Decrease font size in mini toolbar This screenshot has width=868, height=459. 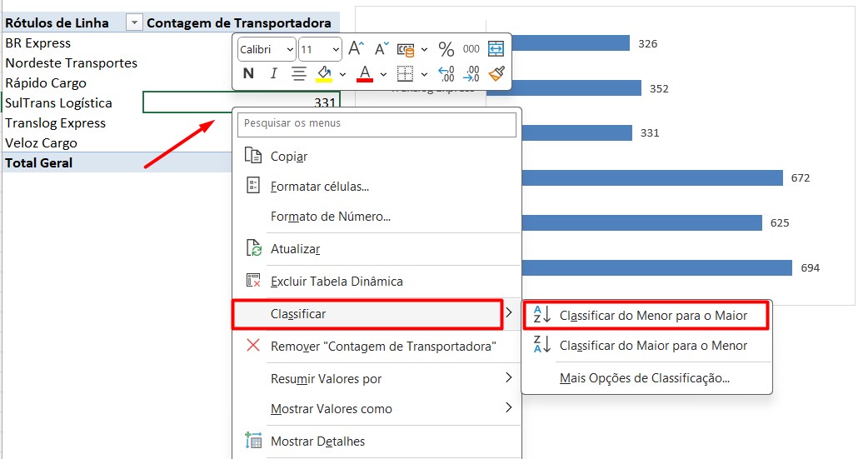click(382, 48)
